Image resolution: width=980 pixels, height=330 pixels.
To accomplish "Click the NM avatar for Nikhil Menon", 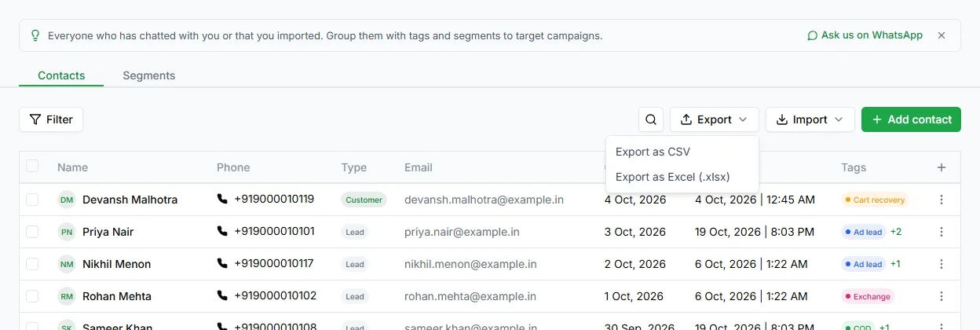I will click(67, 264).
